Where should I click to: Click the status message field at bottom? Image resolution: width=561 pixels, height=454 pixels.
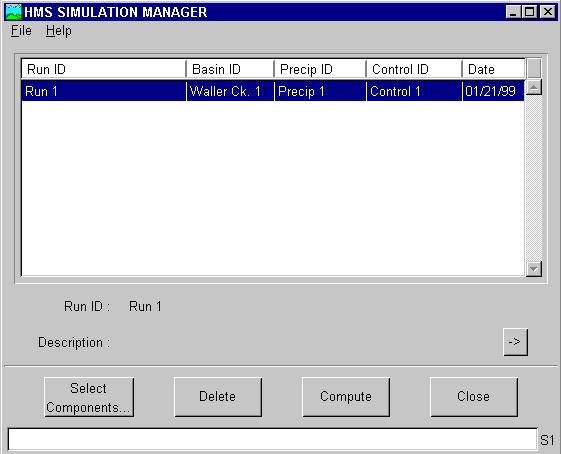tap(272, 439)
